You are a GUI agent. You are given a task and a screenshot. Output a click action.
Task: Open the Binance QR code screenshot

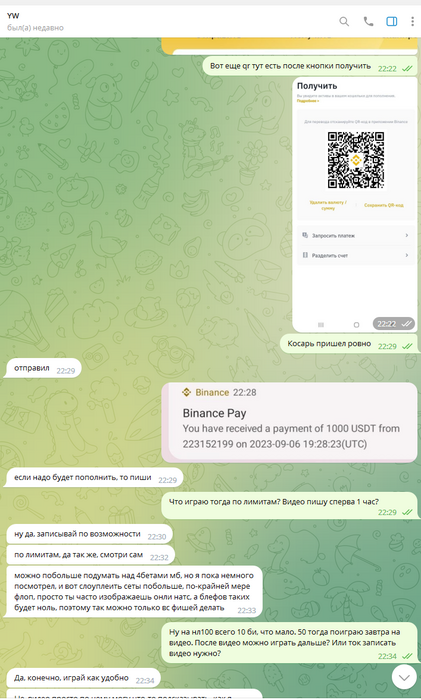click(355, 204)
